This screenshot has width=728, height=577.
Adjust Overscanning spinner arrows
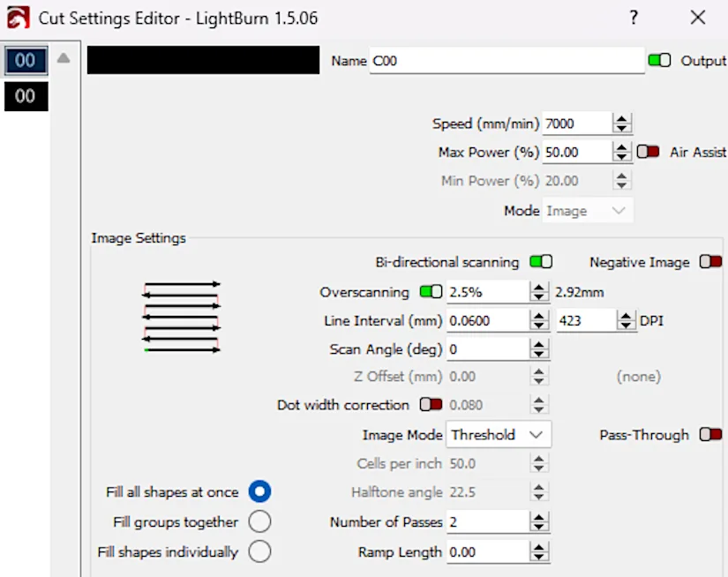[x=538, y=292]
